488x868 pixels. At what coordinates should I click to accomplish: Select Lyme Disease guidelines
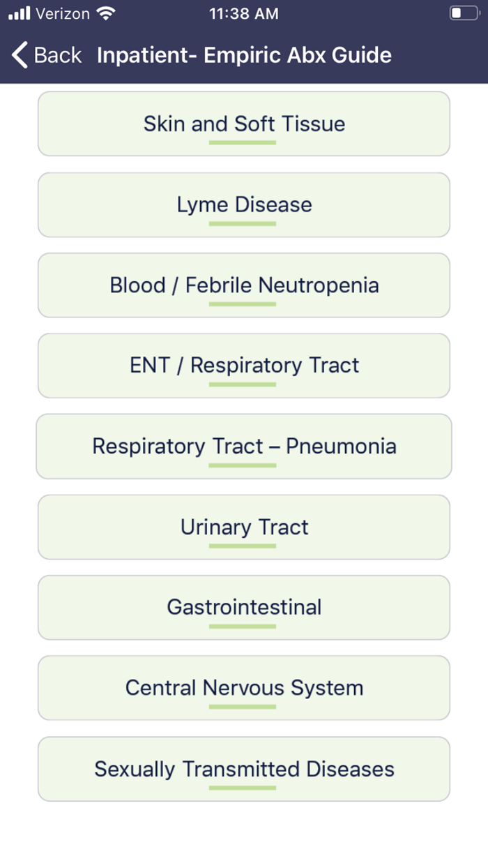click(244, 204)
